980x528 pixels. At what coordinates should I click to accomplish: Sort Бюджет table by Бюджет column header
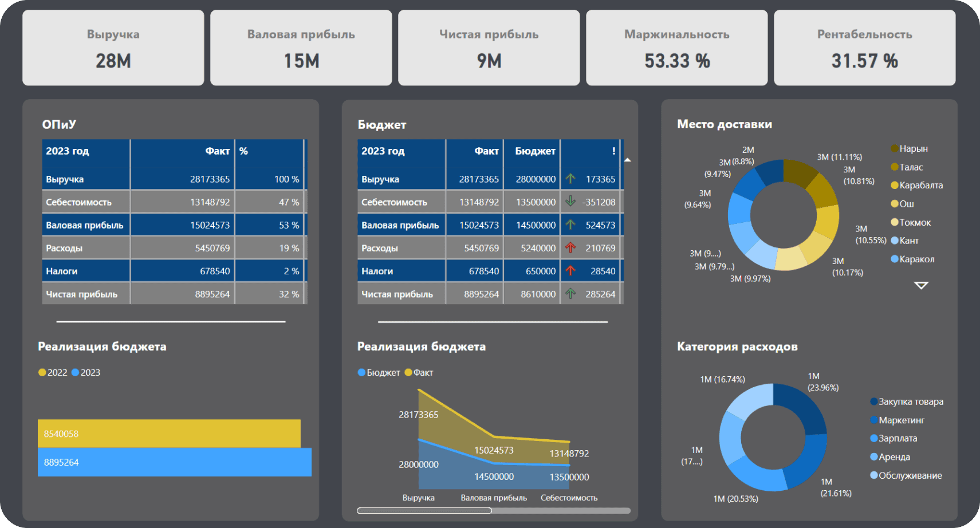(x=534, y=151)
